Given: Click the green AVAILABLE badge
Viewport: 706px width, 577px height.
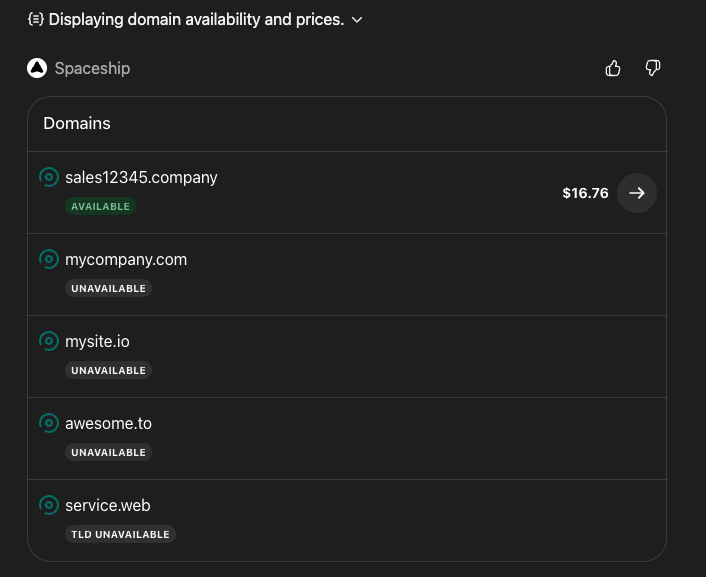Looking at the screenshot, I should coord(100,206).
